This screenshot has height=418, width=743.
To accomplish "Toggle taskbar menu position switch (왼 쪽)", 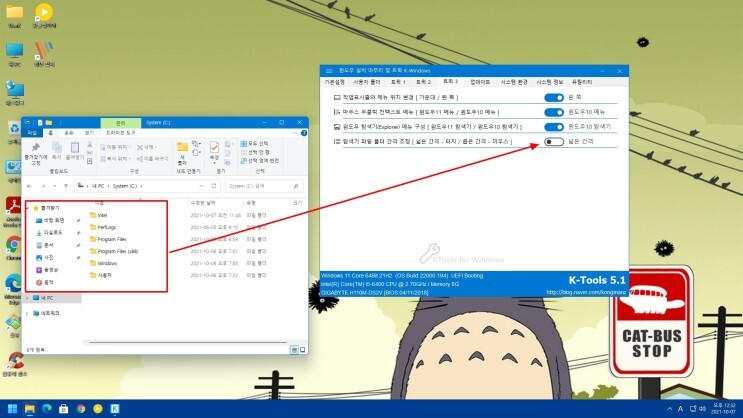I will click(x=553, y=97).
